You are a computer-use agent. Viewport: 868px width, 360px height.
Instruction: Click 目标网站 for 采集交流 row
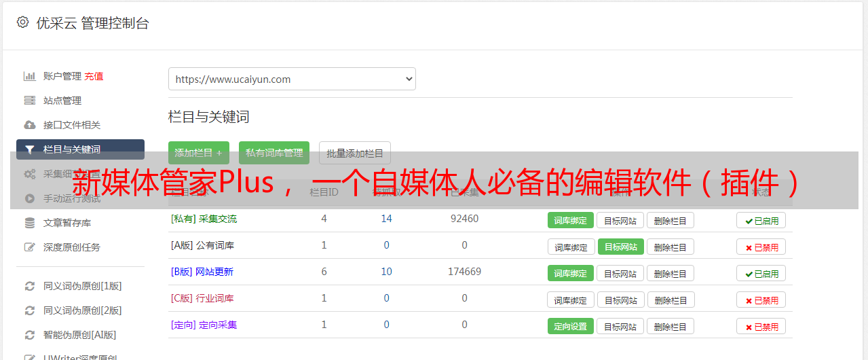coord(620,220)
